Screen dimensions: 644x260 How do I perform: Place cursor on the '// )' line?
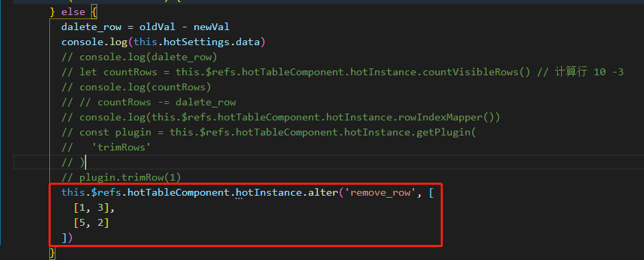click(x=73, y=163)
